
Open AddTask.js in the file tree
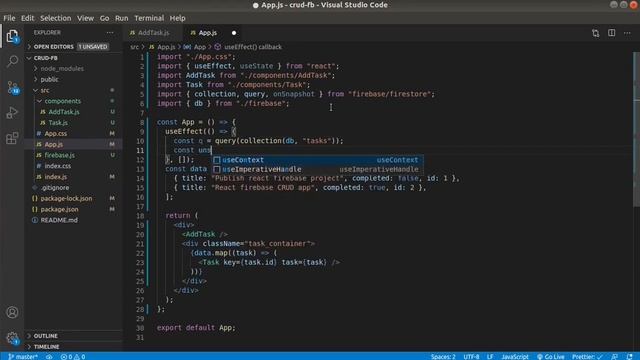[64, 112]
